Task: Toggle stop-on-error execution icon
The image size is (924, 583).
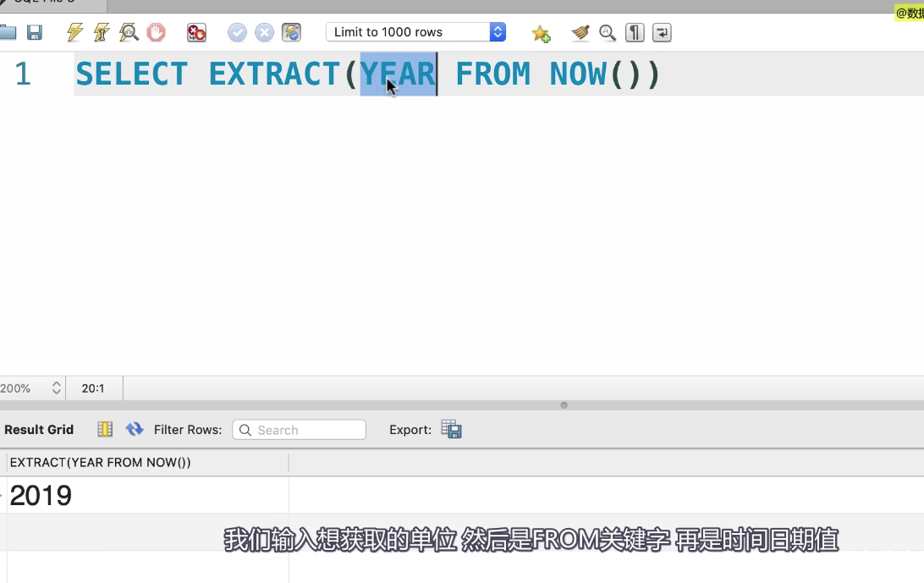Action: [x=196, y=32]
